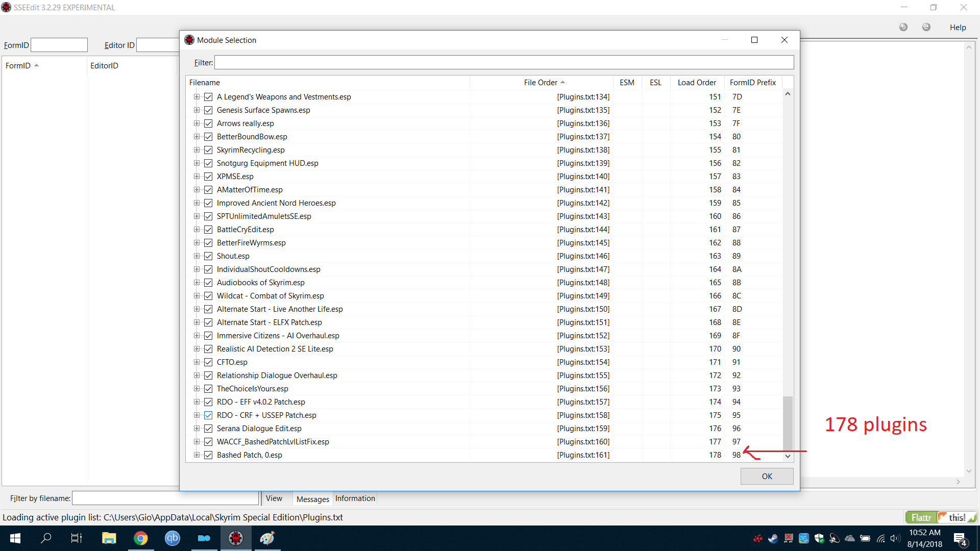Expand the A Legend's Weapons and Vestments.esp node
This screenshot has height=551, width=980.
tap(197, 97)
